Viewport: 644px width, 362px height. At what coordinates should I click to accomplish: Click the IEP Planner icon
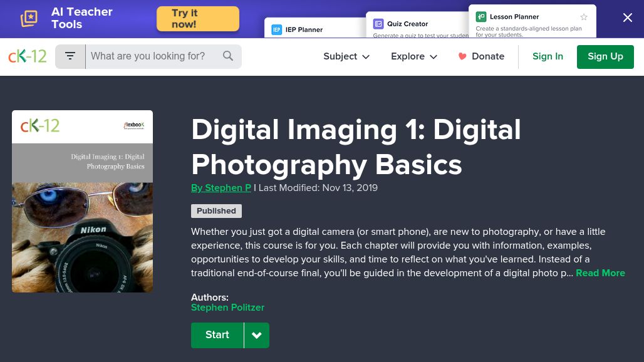[276, 29]
